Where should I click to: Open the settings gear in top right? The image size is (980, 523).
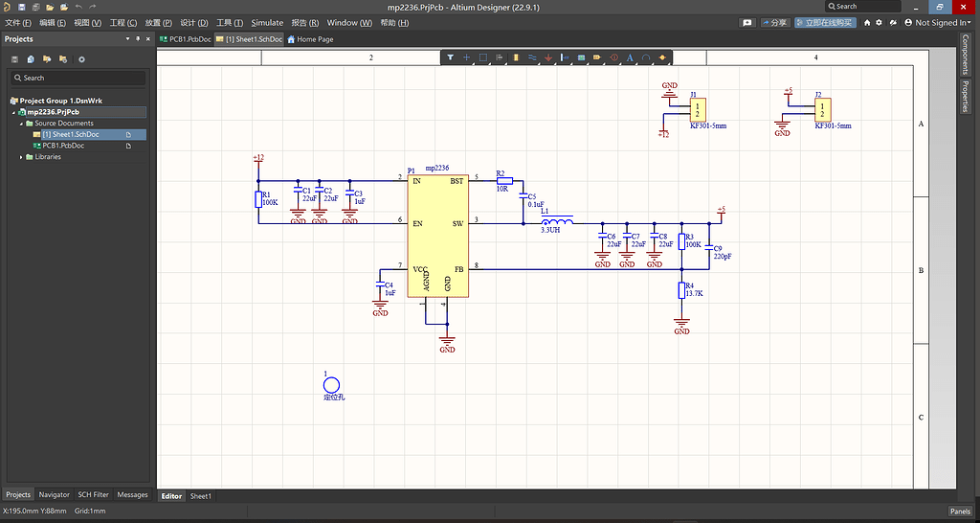click(879, 23)
